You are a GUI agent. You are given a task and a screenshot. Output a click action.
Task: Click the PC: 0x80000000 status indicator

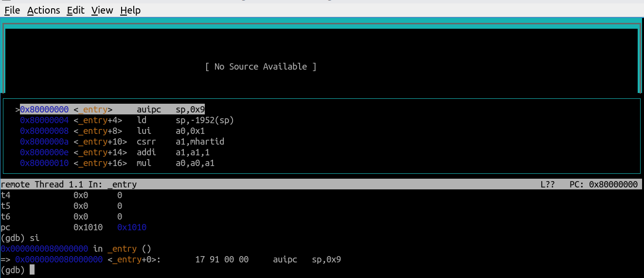click(x=603, y=185)
